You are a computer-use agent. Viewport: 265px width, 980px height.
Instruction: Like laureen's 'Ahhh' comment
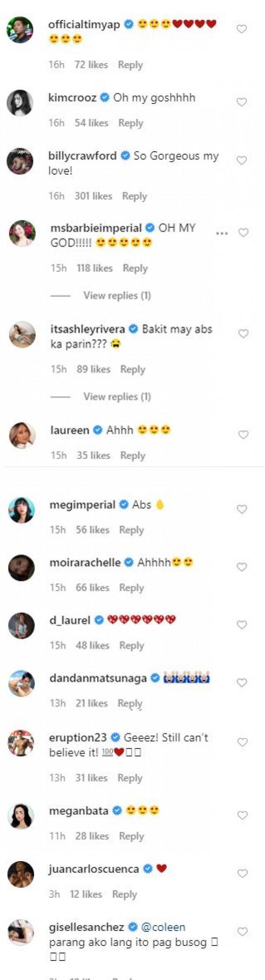(x=243, y=435)
